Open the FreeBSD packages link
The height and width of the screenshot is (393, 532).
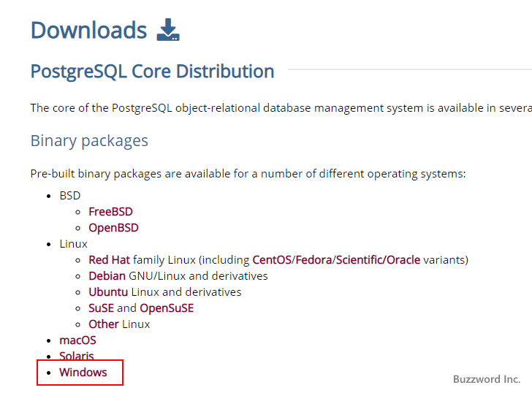tap(110, 212)
